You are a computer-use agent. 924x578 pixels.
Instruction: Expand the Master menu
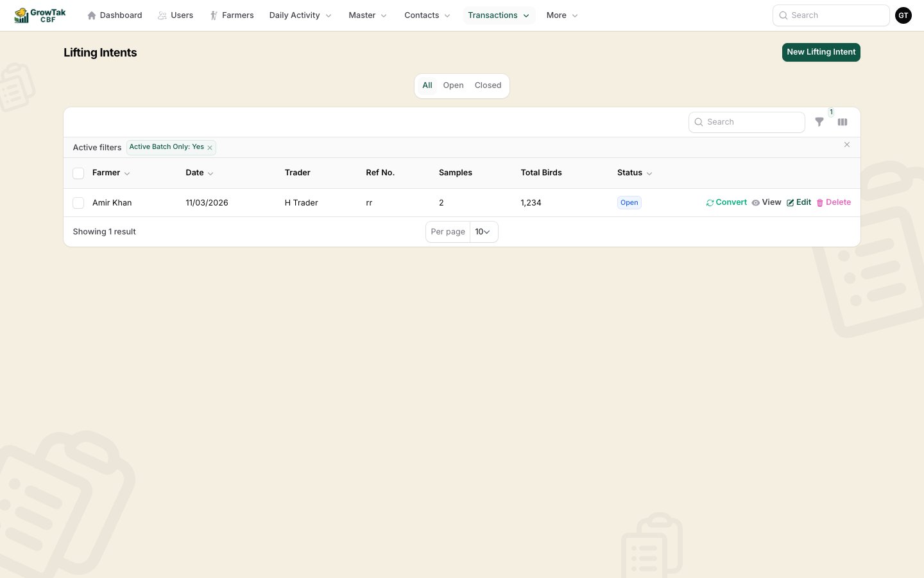coord(368,15)
